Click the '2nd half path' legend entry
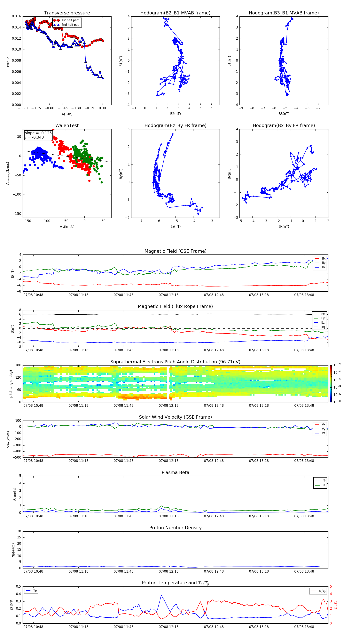 click(x=67, y=25)
